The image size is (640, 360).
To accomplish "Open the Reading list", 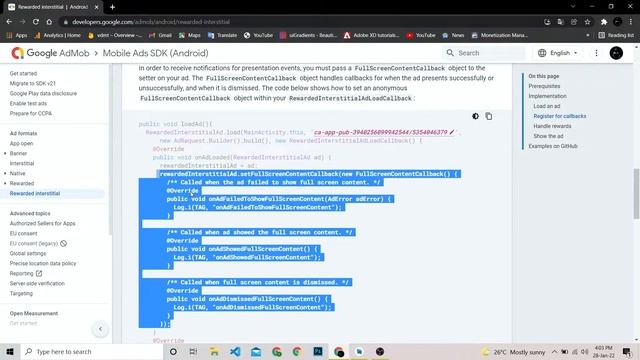I will click(x=616, y=36).
